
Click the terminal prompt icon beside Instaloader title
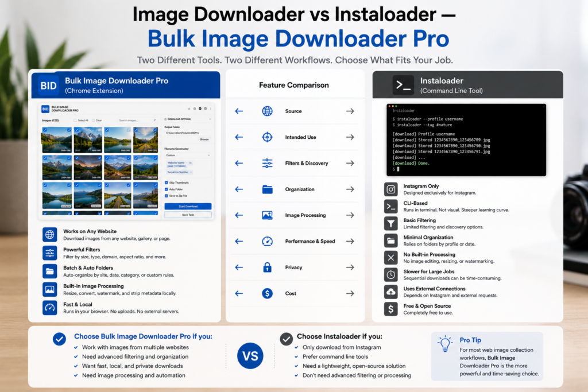404,85
